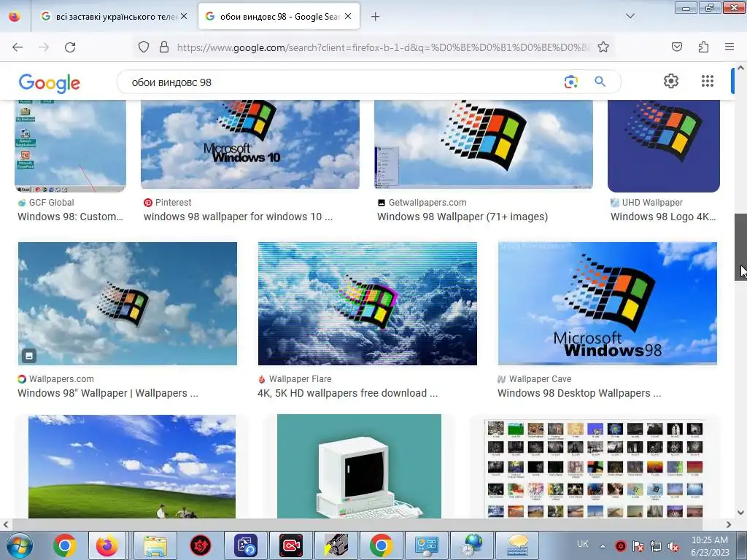
Task: Open Wallpaper Cave Microsoft Windows98 image
Action: point(608,304)
